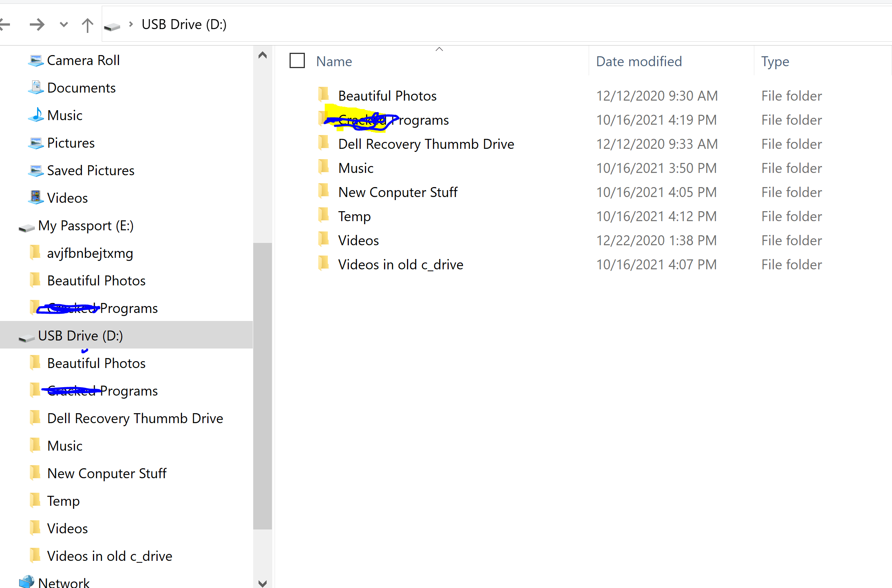Click the drive icon in the address bar

pos(112,26)
